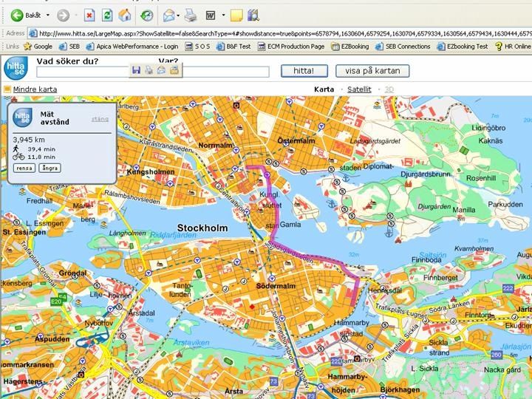
Task: Click the Östermalm label on map
Action: coord(296,140)
